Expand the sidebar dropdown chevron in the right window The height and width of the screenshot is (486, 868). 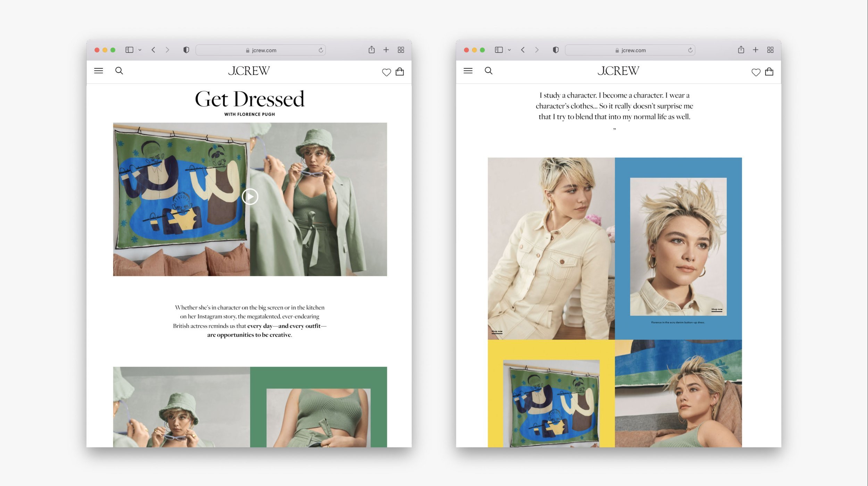click(509, 50)
